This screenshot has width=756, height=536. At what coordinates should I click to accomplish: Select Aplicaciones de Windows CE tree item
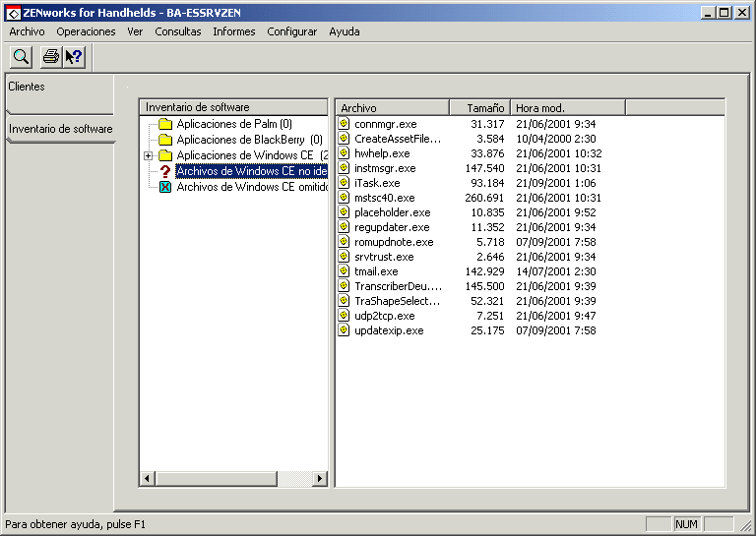click(252, 155)
